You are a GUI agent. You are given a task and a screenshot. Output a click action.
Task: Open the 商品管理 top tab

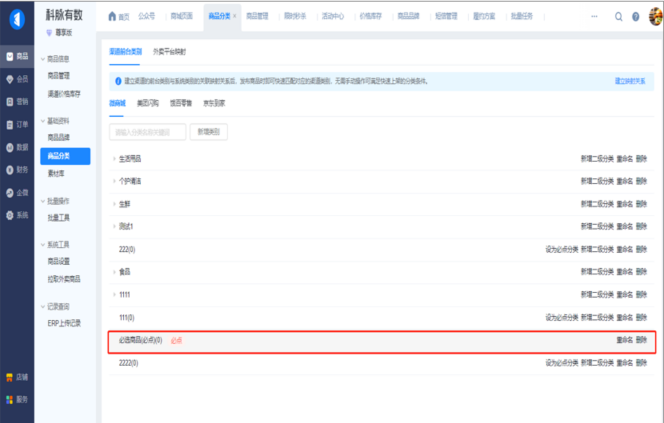click(257, 16)
